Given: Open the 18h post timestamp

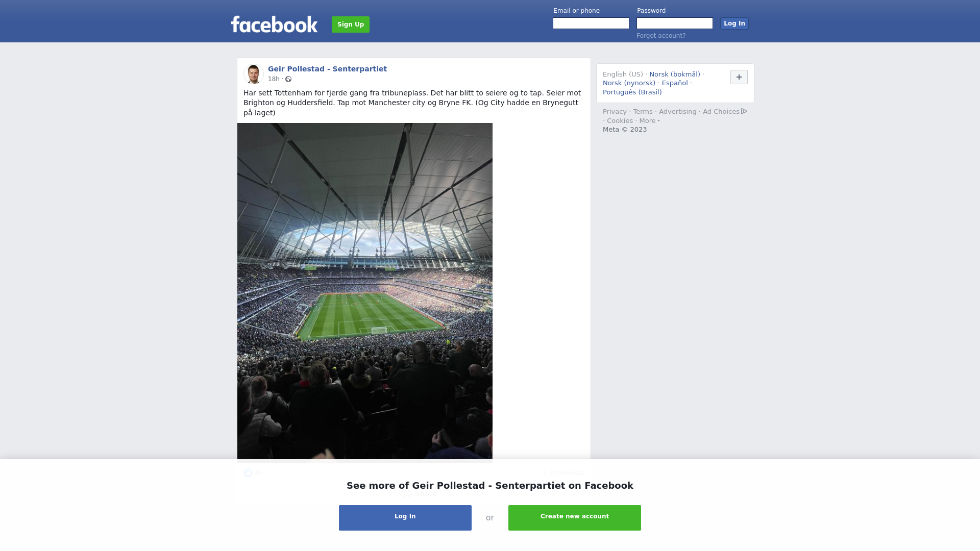Looking at the screenshot, I should tap(274, 79).
